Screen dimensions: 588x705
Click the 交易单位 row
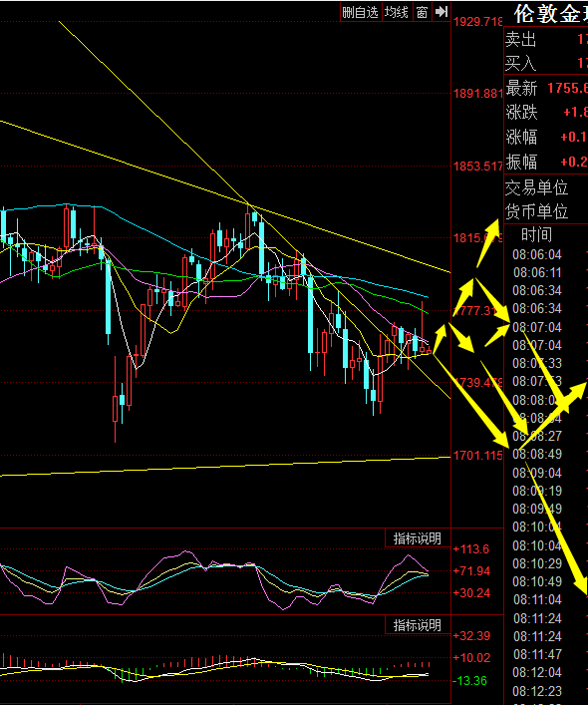537,187
